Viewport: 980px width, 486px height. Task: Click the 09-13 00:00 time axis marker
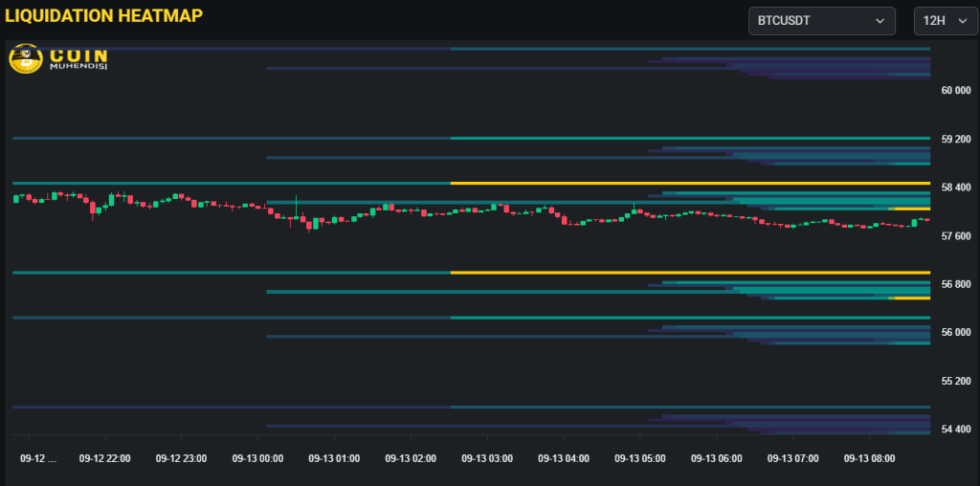pyautogui.click(x=257, y=458)
